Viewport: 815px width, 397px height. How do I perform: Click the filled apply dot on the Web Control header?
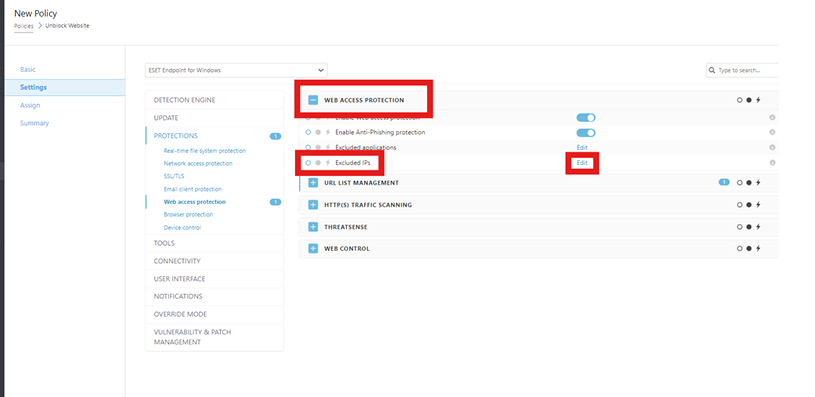[749, 248]
